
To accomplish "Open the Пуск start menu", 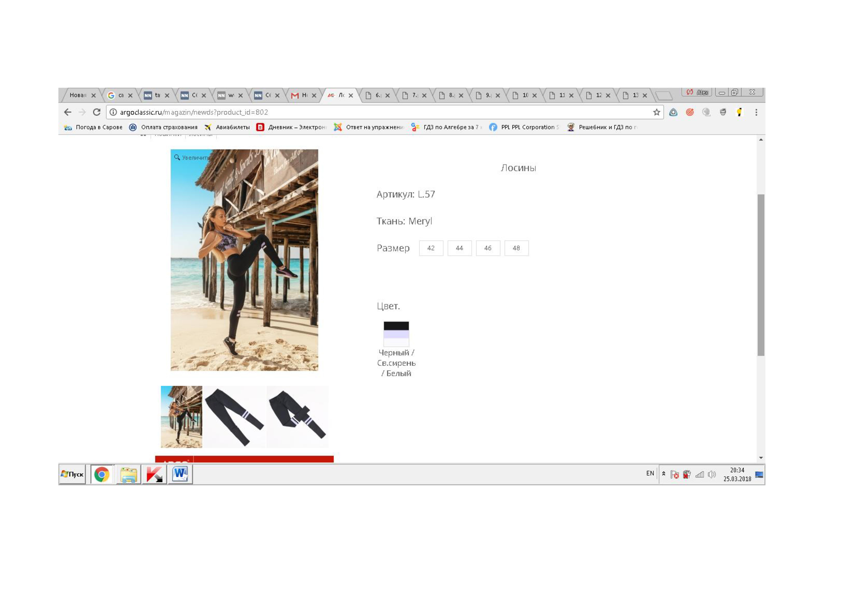I will [72, 474].
